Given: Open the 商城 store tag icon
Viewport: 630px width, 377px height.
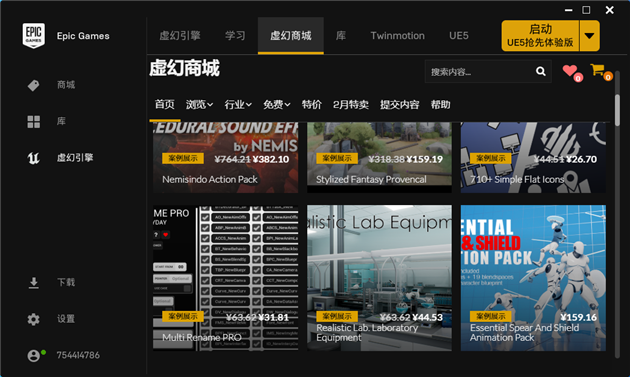Looking at the screenshot, I should pos(33,85).
